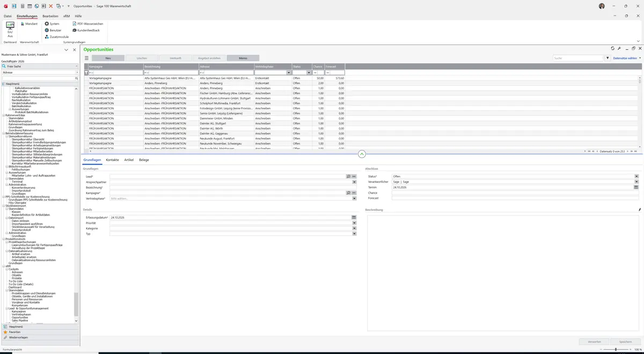Click the edit pencil icon beside Beschreibung
Viewport: 644px width, 354px height.
(640, 210)
